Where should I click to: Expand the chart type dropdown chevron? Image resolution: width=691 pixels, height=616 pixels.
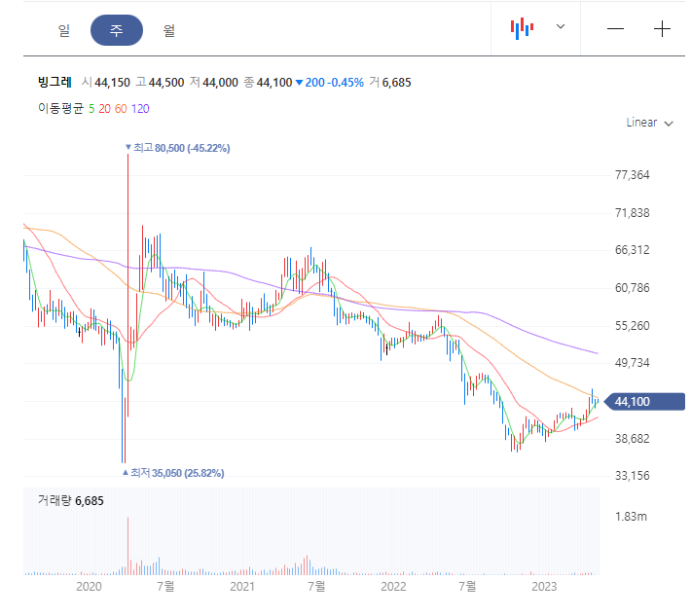561,26
